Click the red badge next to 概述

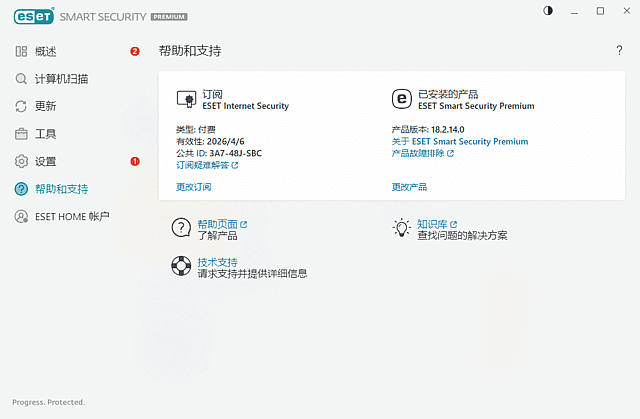[x=135, y=51]
